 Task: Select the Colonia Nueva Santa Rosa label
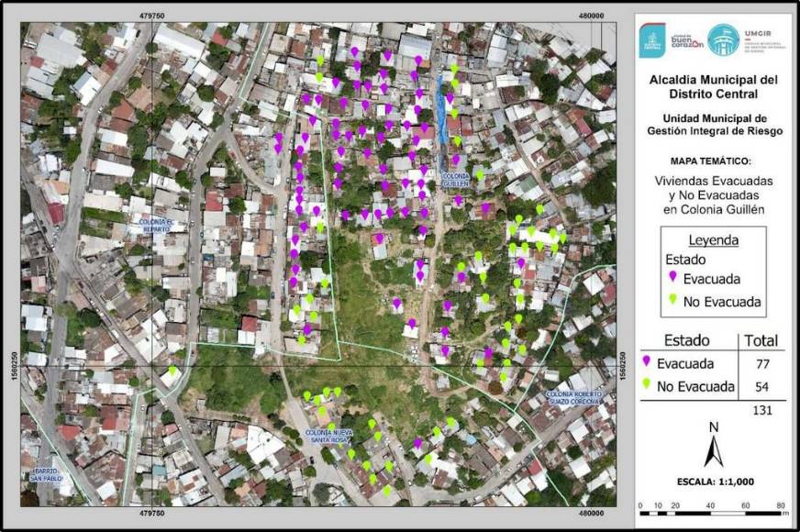click(331, 436)
